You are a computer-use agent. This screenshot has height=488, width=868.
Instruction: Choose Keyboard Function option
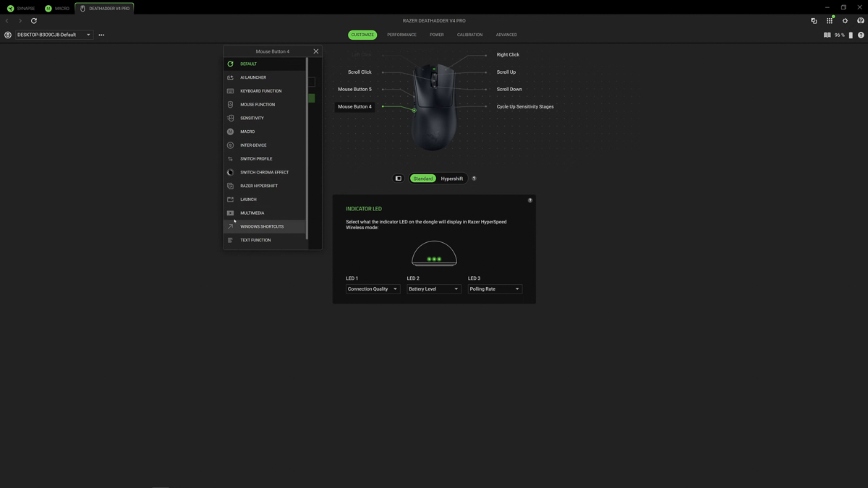tap(265, 91)
